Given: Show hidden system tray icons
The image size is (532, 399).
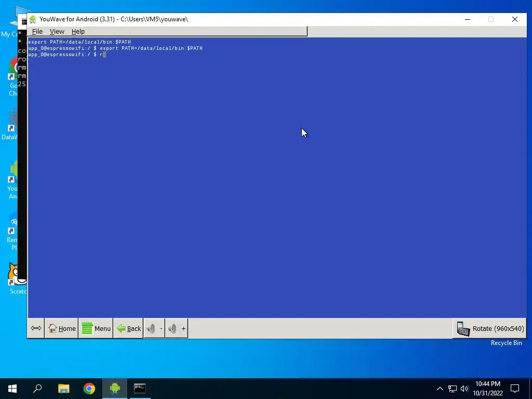Looking at the screenshot, I should coord(440,389).
